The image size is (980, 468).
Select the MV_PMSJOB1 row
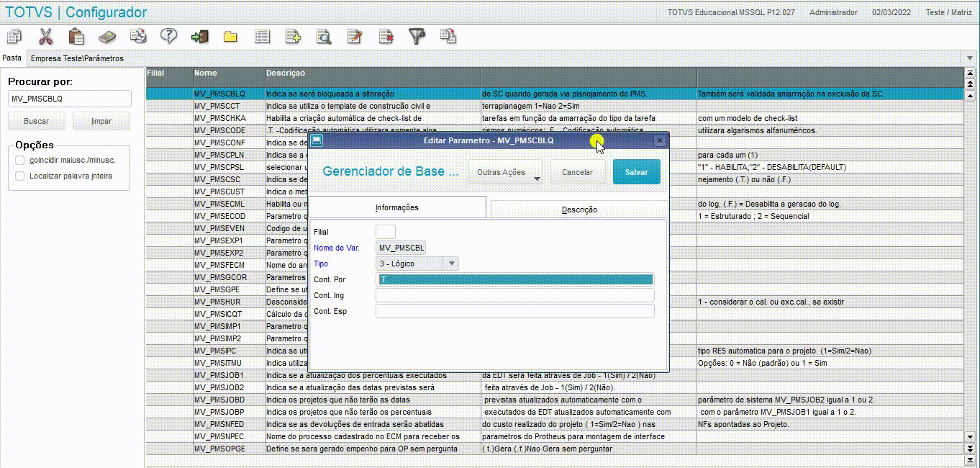pos(555,375)
